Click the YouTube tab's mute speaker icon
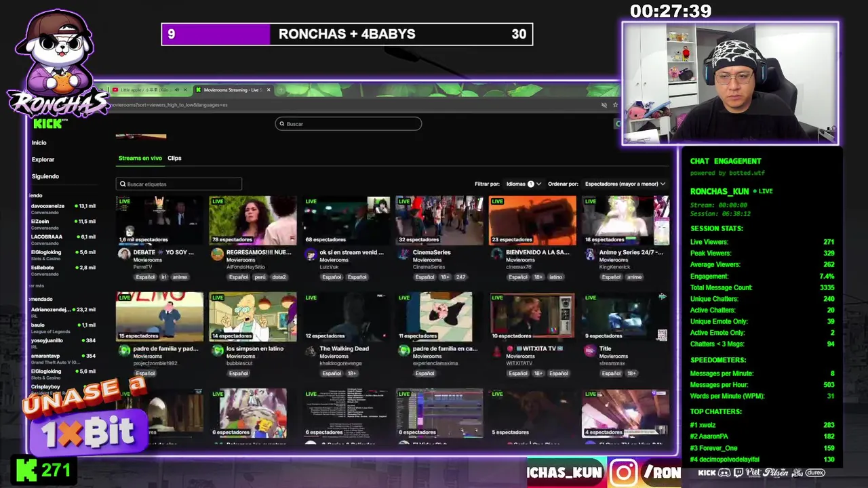 point(176,89)
